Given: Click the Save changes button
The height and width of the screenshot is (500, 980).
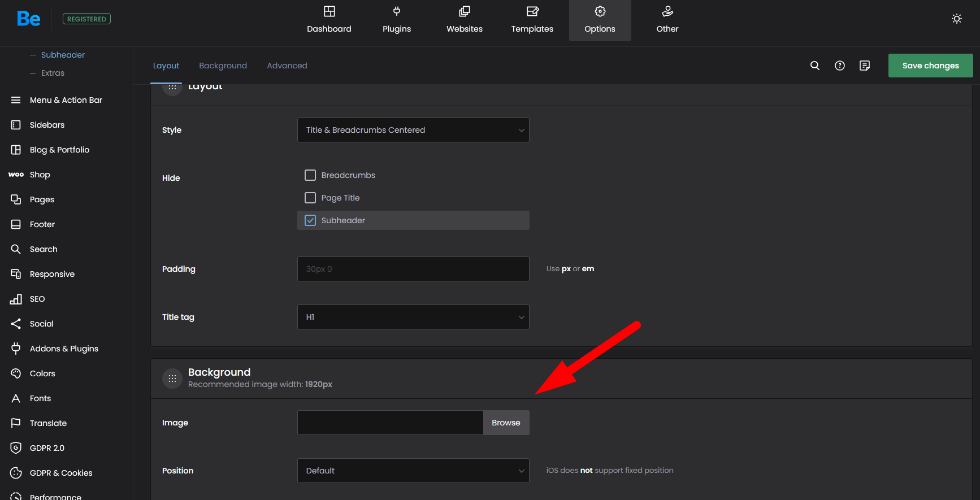Looking at the screenshot, I should pyautogui.click(x=931, y=66).
